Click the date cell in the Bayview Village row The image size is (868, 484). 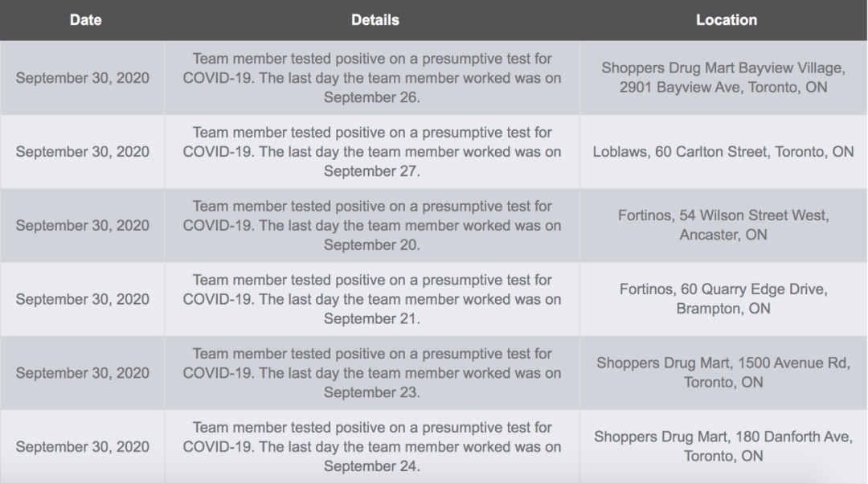(83, 78)
